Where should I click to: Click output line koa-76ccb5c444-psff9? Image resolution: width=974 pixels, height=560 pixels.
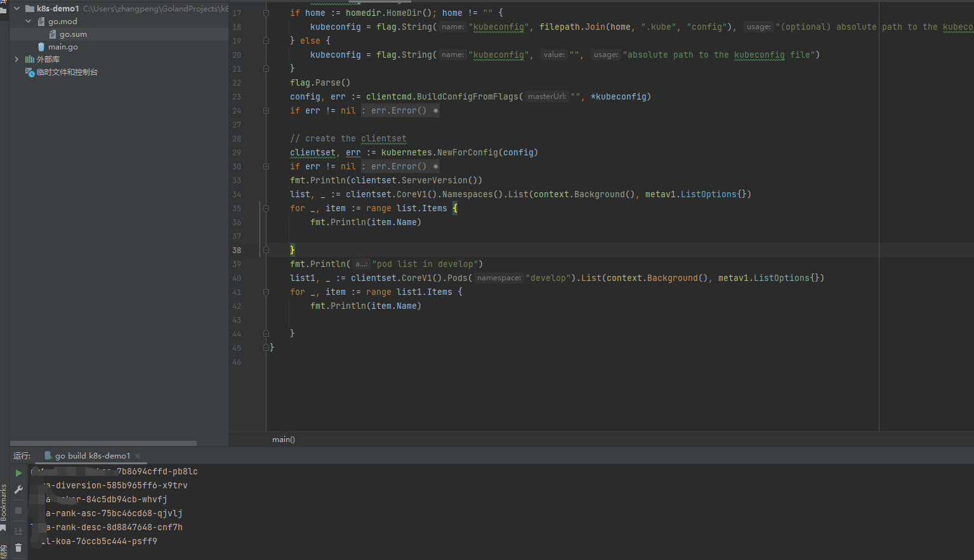[99, 541]
